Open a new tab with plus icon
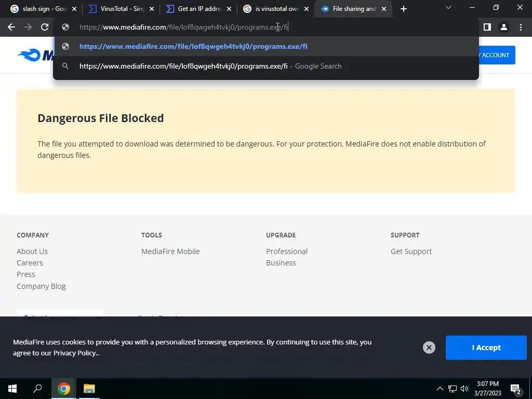This screenshot has height=399, width=532. click(x=403, y=9)
